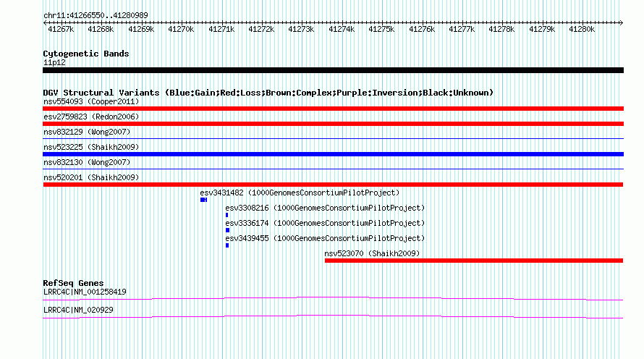The image size is (644, 359).
Task: Open the nsv554093 (Cooper2011) variant label
Action: pyautogui.click(x=91, y=101)
